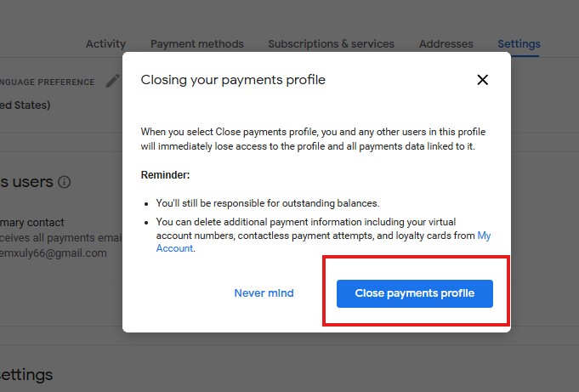579x392 pixels.
Task: Go to the Subscriptions & services tab
Action: click(x=331, y=44)
